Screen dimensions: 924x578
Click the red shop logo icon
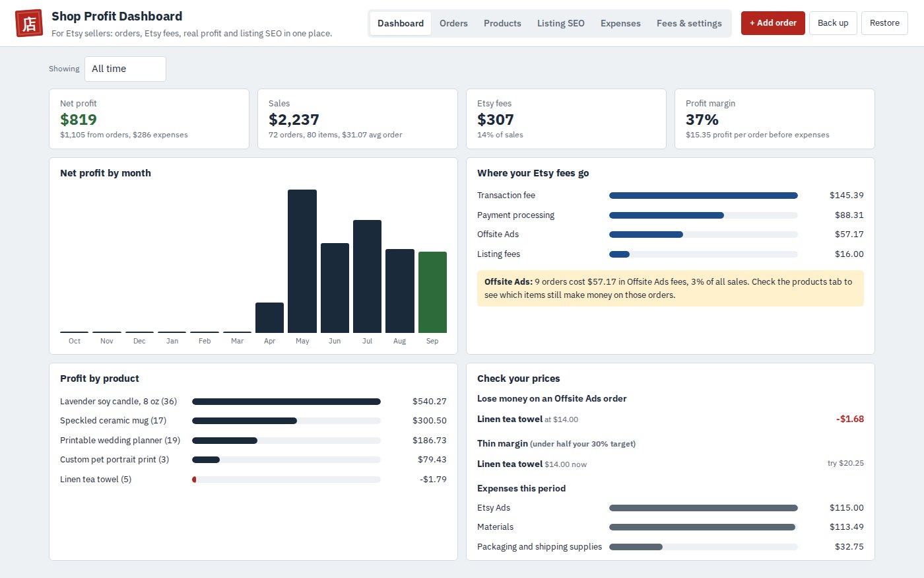(x=28, y=23)
